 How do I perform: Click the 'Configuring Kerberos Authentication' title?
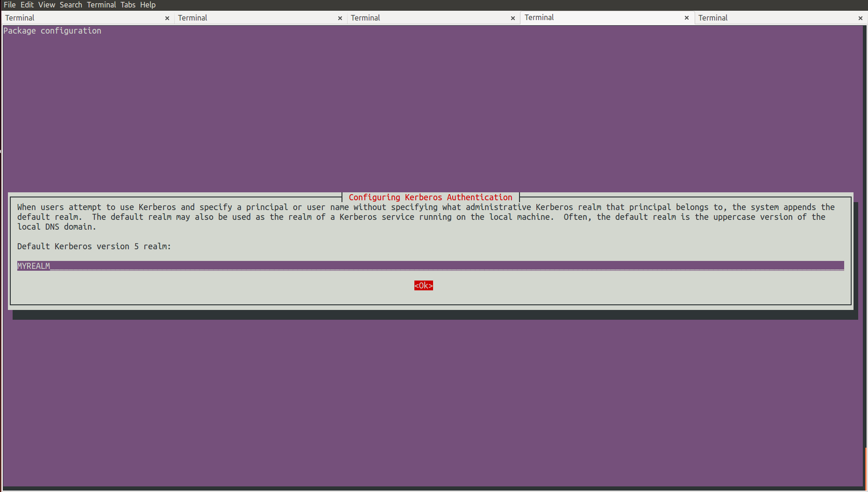pyautogui.click(x=430, y=197)
